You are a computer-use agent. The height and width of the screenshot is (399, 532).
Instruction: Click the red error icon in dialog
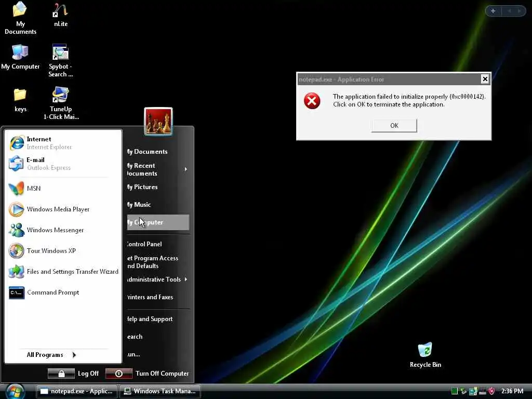(312, 101)
